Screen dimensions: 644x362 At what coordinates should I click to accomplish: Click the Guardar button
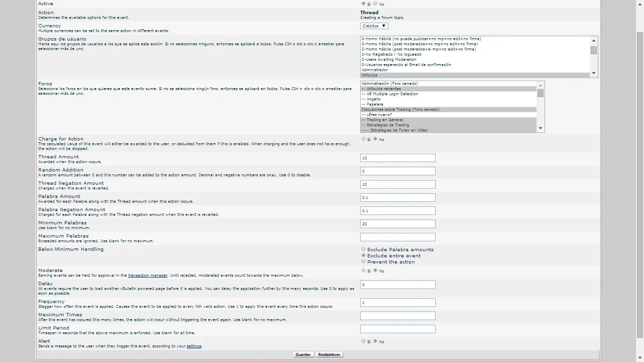click(x=303, y=354)
